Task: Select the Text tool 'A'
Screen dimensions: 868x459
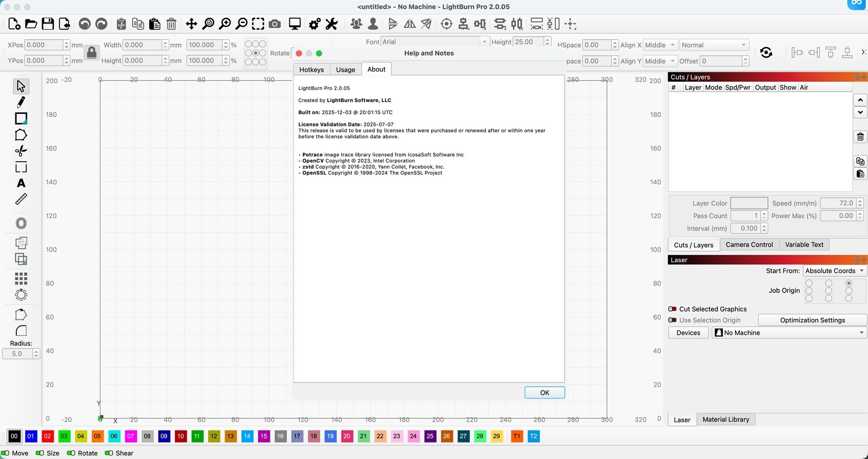Action: 21,183
